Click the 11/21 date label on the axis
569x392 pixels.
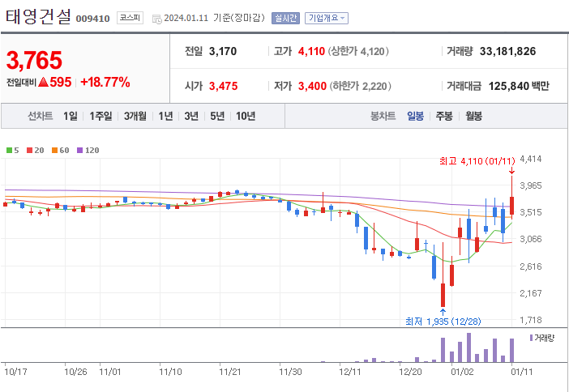coord(230,372)
